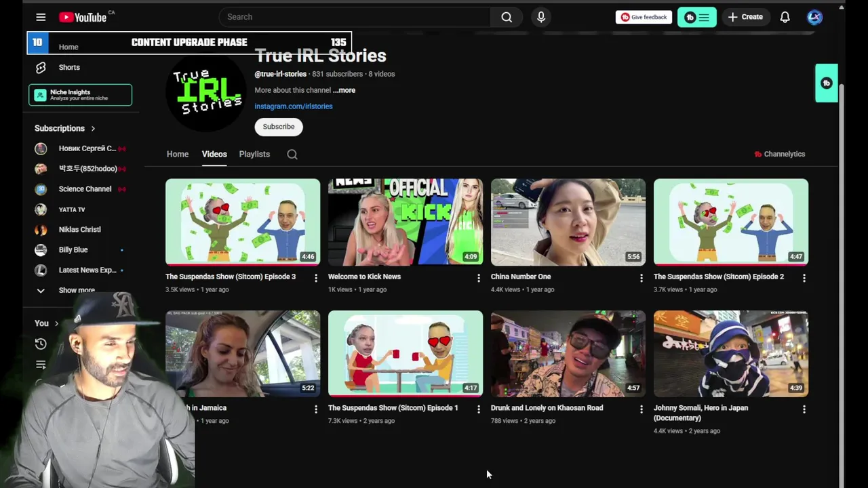Search within the channel using magnifier icon

coord(292,155)
